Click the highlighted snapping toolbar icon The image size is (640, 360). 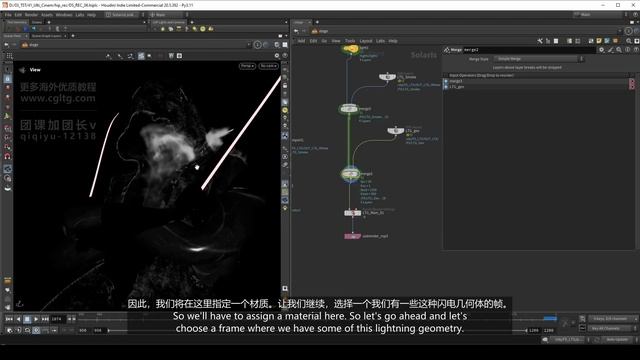click(141, 56)
